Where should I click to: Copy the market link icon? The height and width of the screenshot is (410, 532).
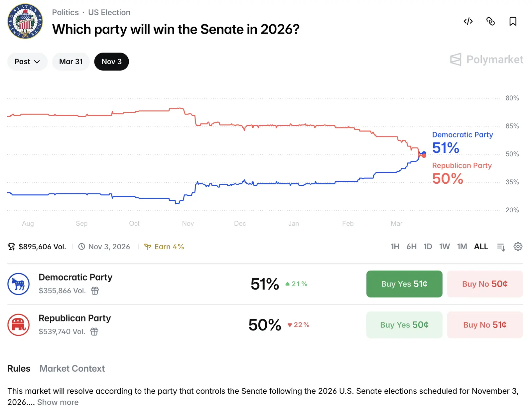coord(490,22)
